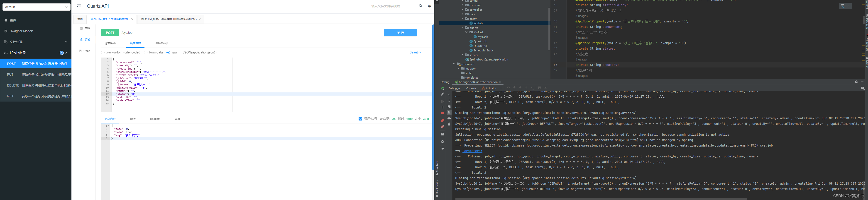Open the Open side tab

point(85,51)
